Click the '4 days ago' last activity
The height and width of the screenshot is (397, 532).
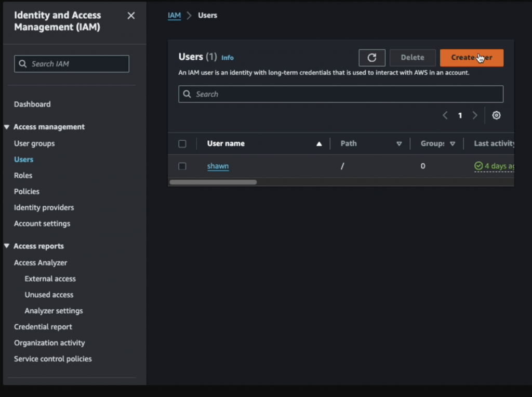point(495,166)
